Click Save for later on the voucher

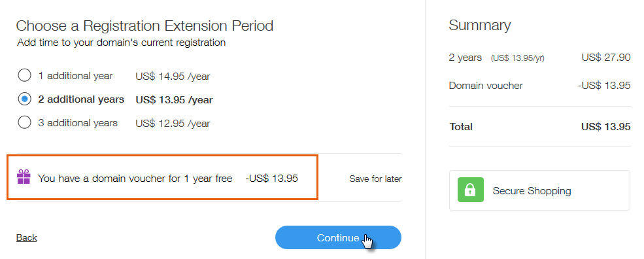[x=375, y=179]
